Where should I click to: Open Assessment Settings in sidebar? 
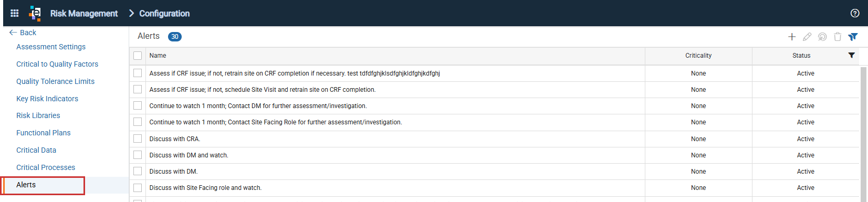(x=51, y=47)
